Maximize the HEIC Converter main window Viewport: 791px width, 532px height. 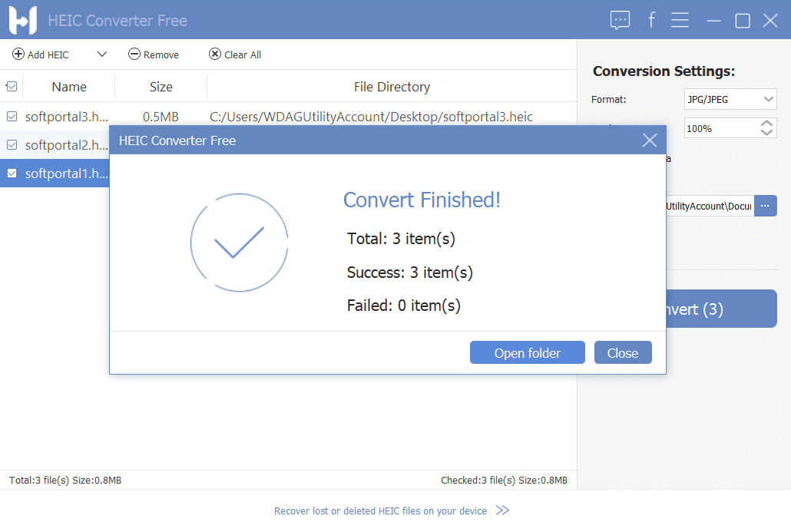[x=742, y=21]
